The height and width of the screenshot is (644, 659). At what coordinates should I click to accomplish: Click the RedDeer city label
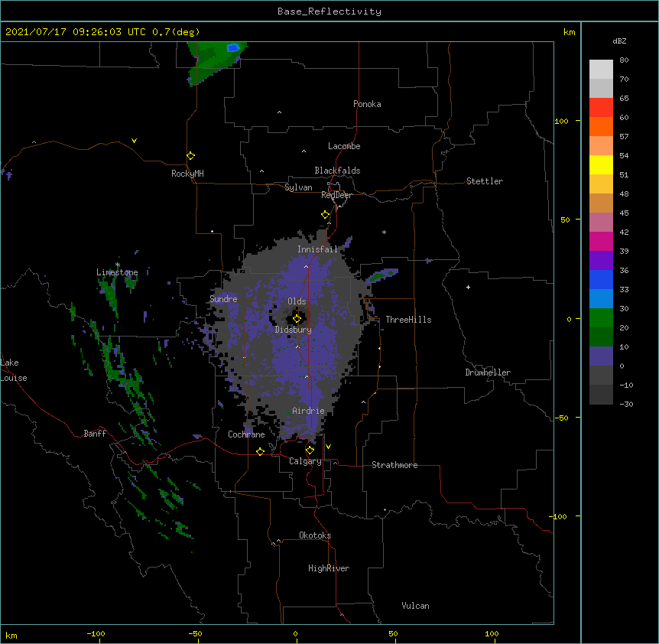(336, 195)
